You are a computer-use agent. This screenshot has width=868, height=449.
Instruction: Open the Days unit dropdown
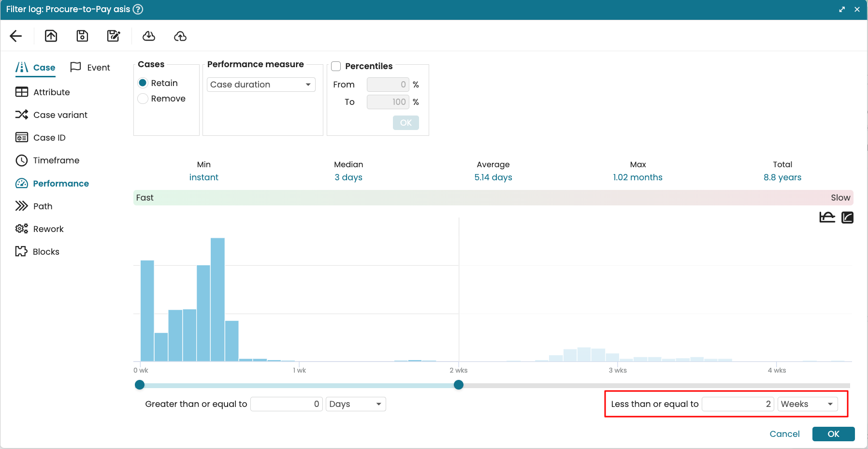pyautogui.click(x=356, y=404)
